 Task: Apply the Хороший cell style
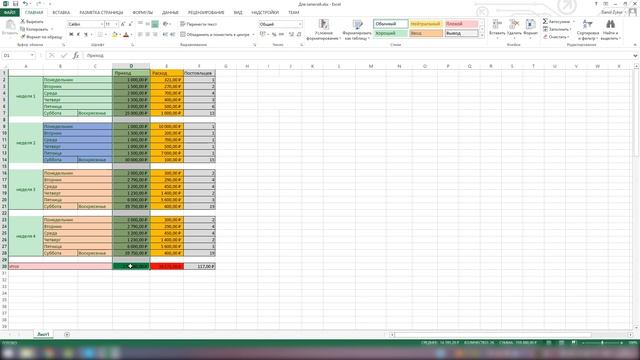pyautogui.click(x=391, y=33)
